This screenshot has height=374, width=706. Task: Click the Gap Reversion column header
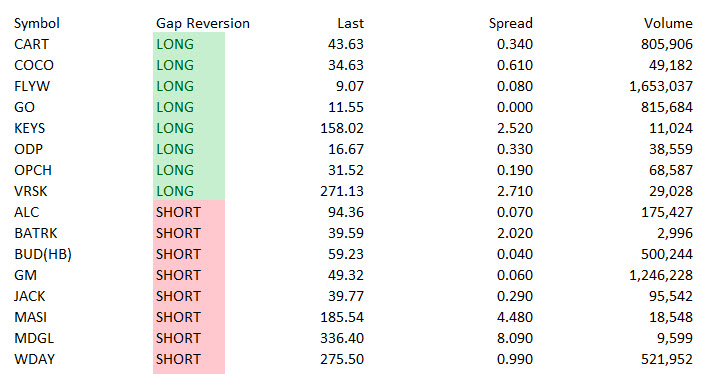[x=203, y=23]
